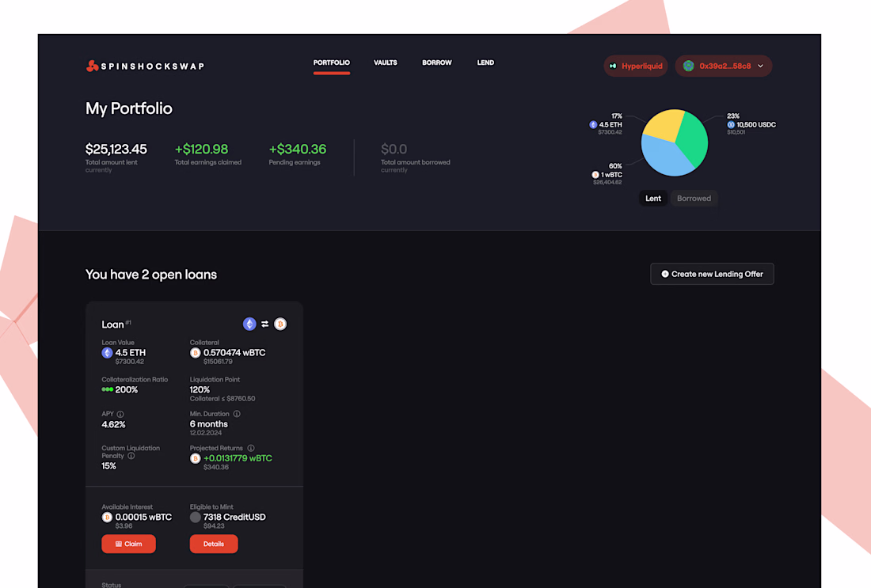Viewport: 871px width, 588px height.
Task: Click the ETH icon in the chart legend
Action: (593, 125)
